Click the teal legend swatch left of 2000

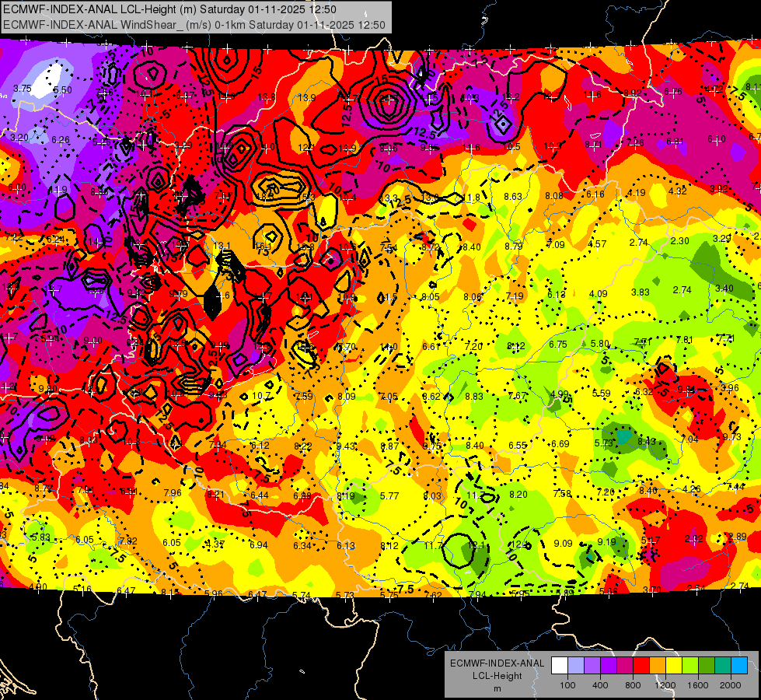[723, 666]
